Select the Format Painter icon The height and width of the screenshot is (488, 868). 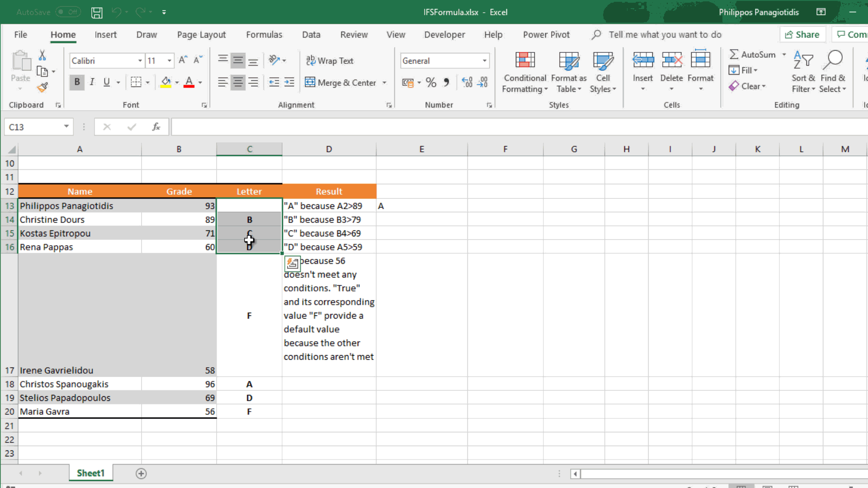click(x=43, y=87)
